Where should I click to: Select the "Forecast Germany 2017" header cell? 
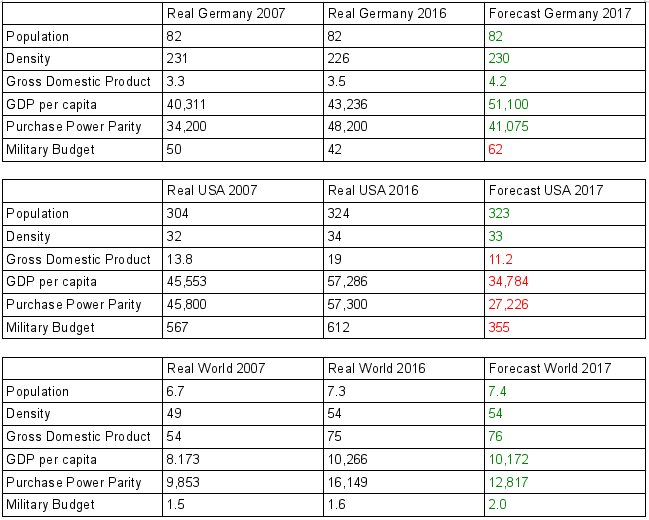pos(549,13)
